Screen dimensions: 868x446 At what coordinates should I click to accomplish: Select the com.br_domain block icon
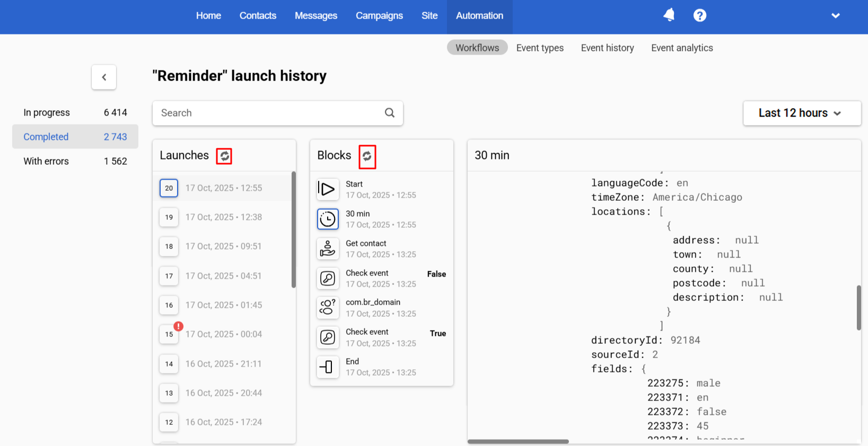click(x=328, y=308)
